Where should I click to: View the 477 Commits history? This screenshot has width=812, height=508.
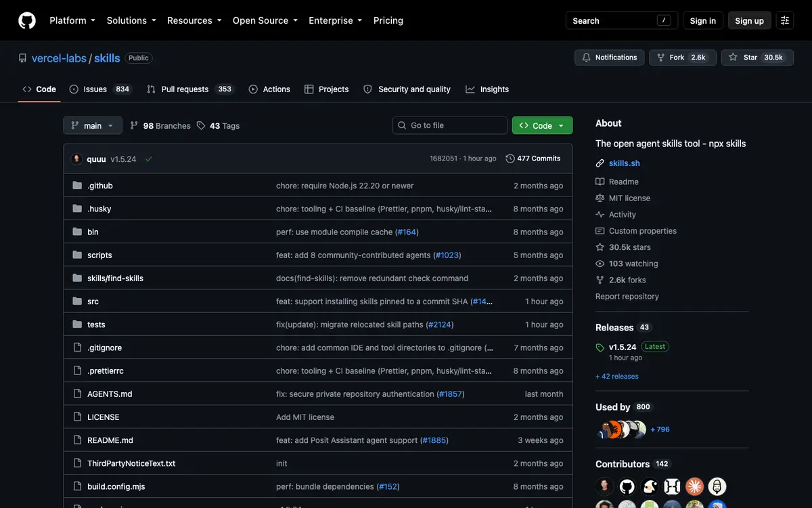533,158
